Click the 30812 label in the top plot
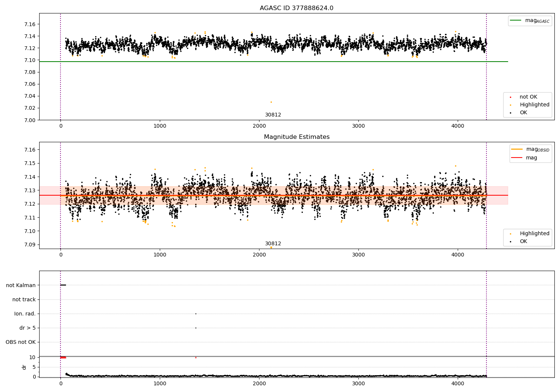560x392 pixels. (273, 115)
